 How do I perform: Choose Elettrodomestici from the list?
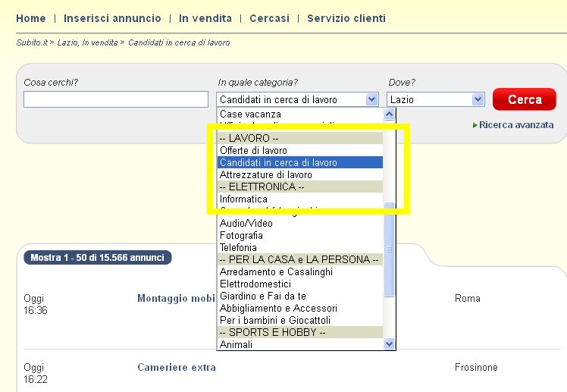256,284
